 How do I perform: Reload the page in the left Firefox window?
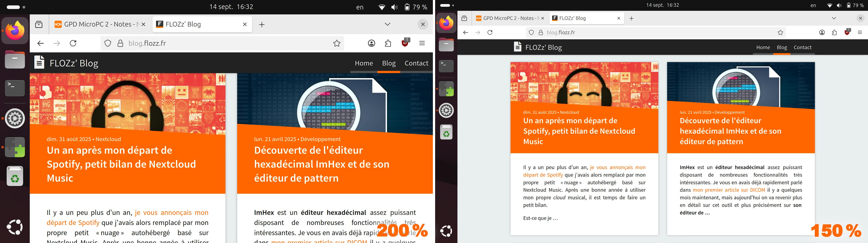click(73, 43)
